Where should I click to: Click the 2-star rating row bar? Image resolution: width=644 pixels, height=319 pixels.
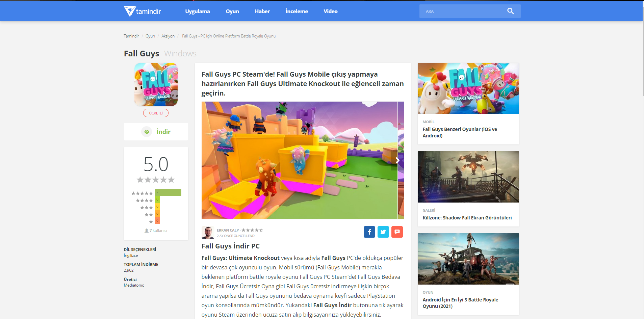157,214
